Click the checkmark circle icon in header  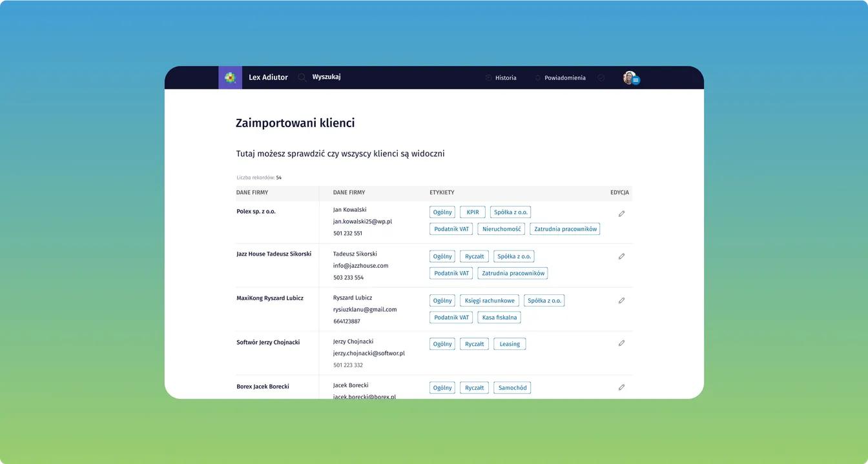[601, 77]
